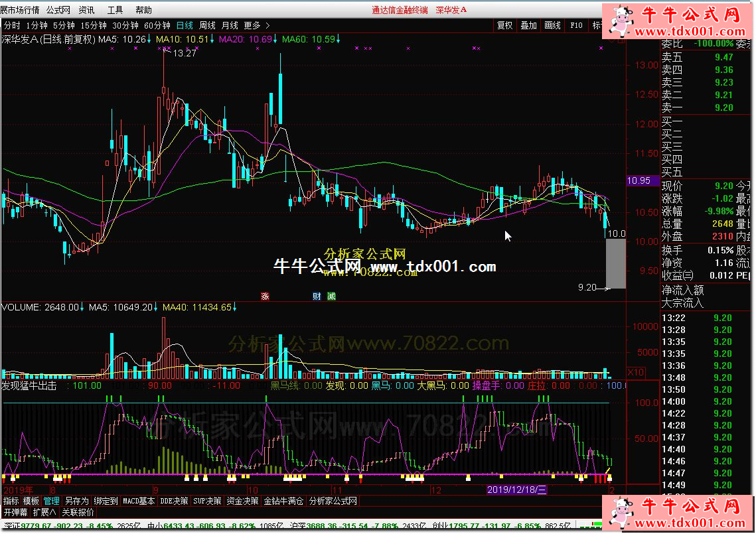Select the 月线 monthly chart tab

(230, 25)
